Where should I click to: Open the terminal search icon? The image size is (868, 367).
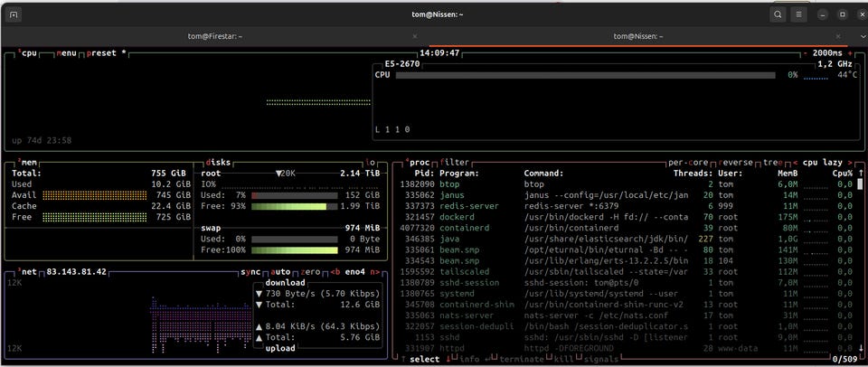click(778, 14)
